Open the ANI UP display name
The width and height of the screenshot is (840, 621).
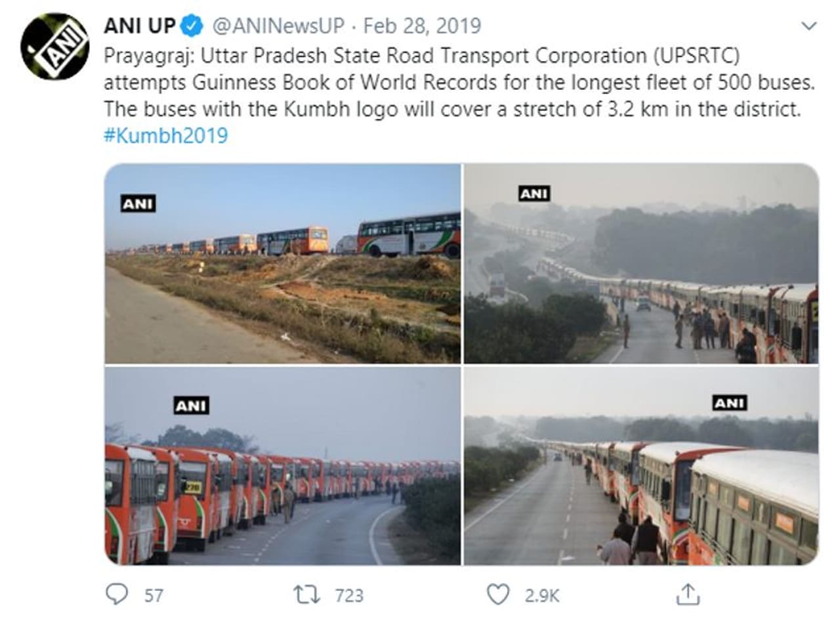[140, 26]
